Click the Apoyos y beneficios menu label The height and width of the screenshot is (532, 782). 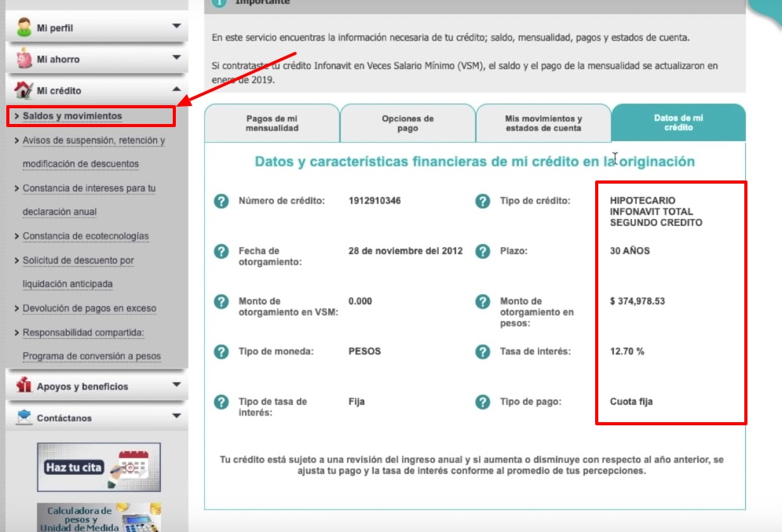click(82, 386)
